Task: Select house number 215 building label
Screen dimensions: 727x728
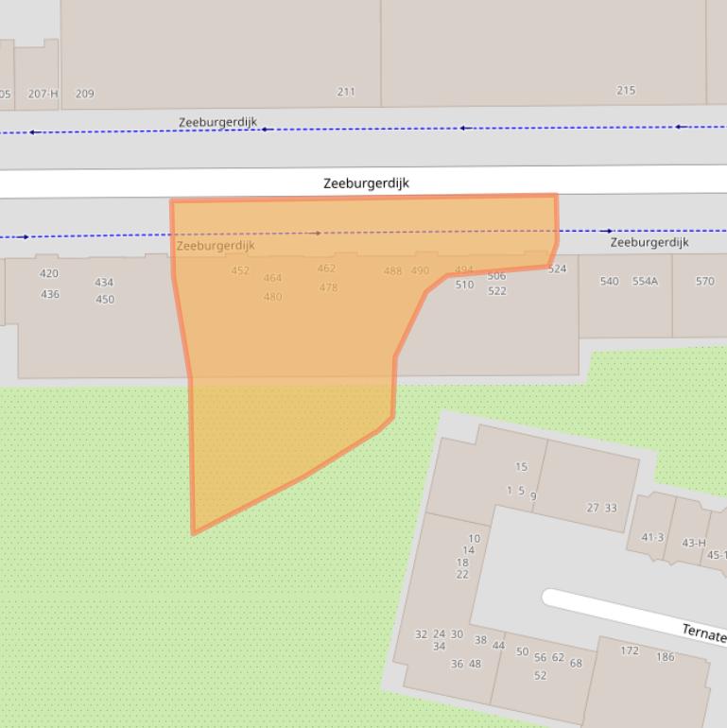Action: [626, 91]
